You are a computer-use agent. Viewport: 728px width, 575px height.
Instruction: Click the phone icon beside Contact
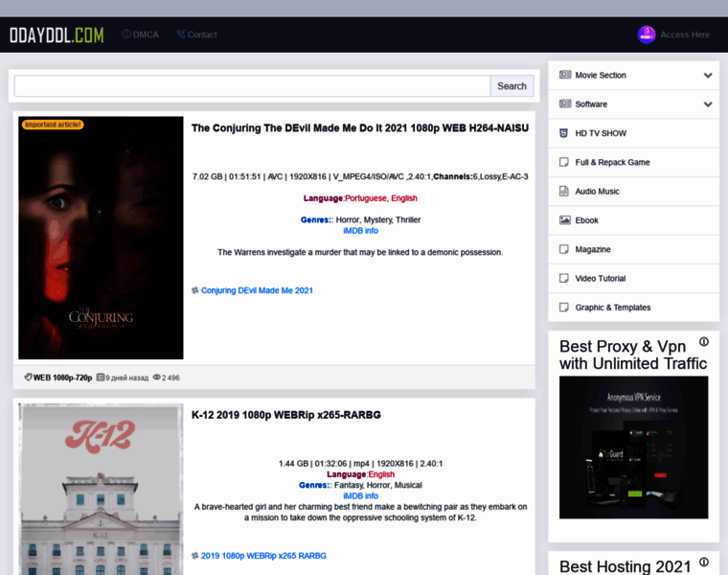[x=181, y=34]
